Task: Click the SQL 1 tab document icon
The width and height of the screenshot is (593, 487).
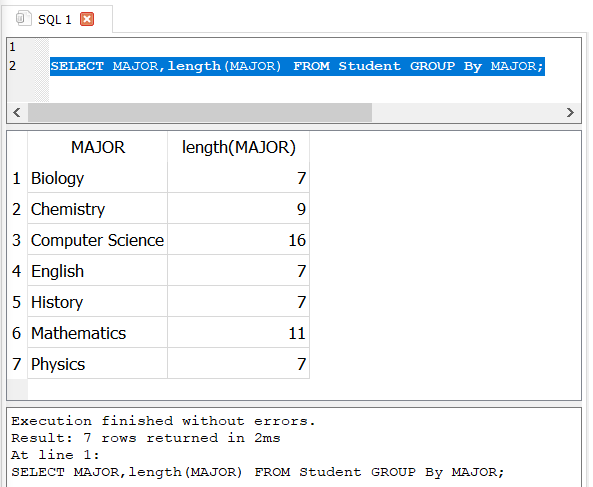Action: click(23, 18)
